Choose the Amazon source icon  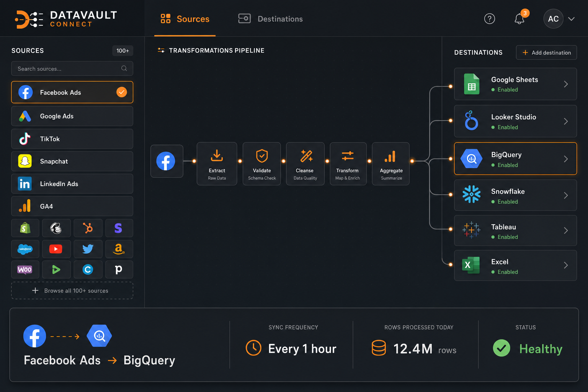(x=119, y=249)
